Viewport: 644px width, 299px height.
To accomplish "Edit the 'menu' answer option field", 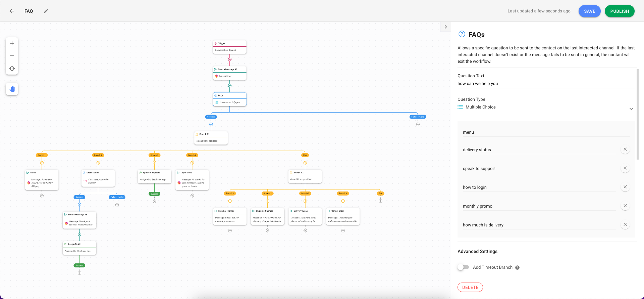I will point(546,132).
